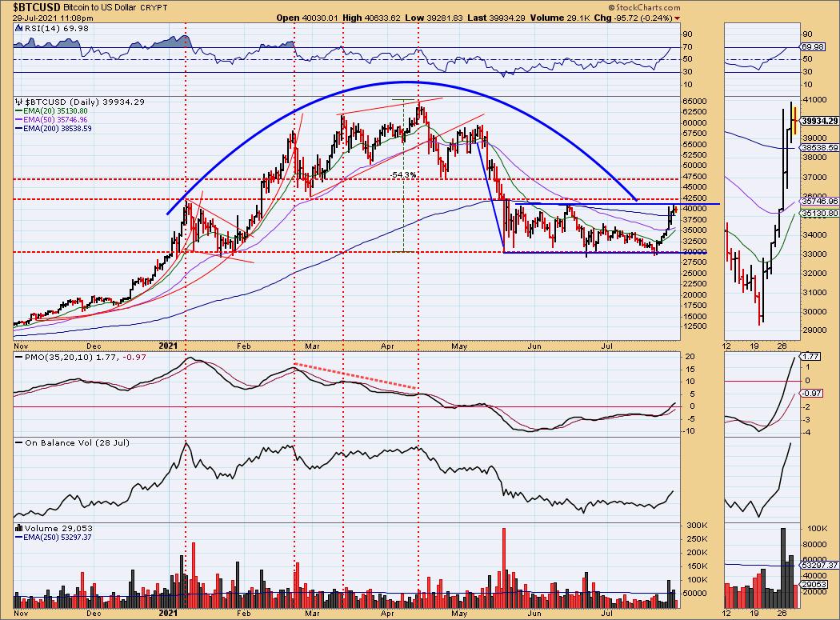Click the 41000 label in zoom panel axis
This screenshot has width=840, height=620.
click(814, 100)
